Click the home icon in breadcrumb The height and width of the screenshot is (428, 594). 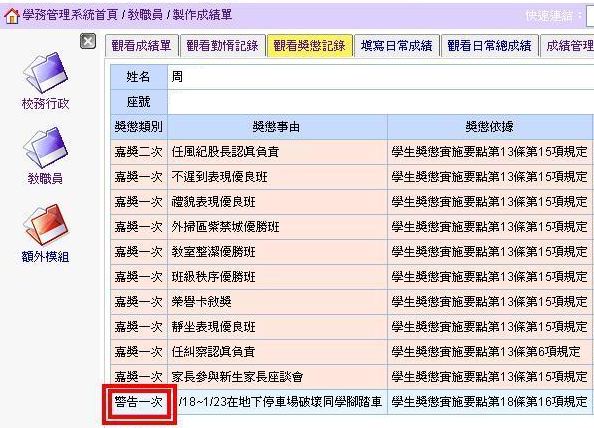(11, 16)
